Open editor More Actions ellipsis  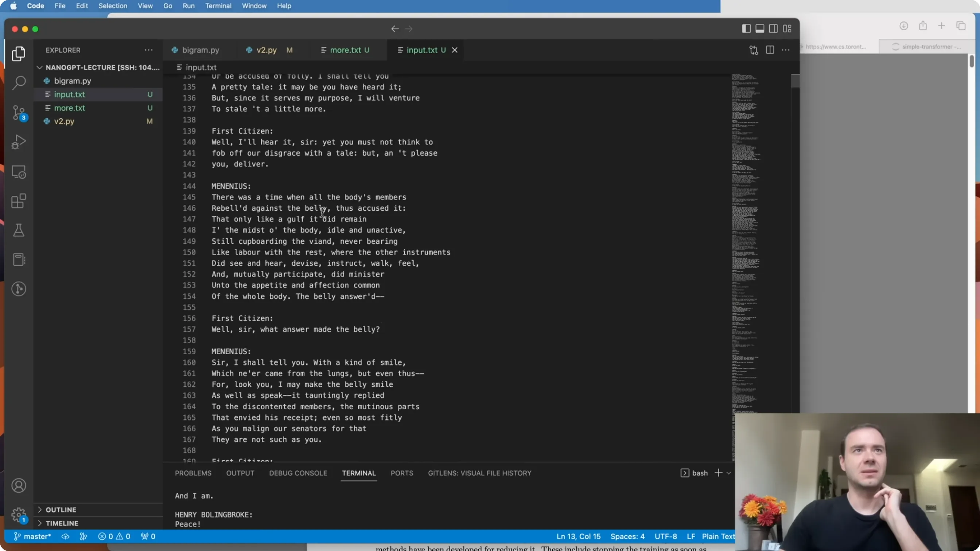[x=786, y=50]
